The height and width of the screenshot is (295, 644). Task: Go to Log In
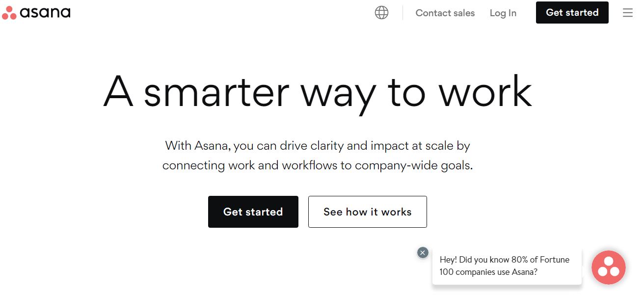[503, 13]
